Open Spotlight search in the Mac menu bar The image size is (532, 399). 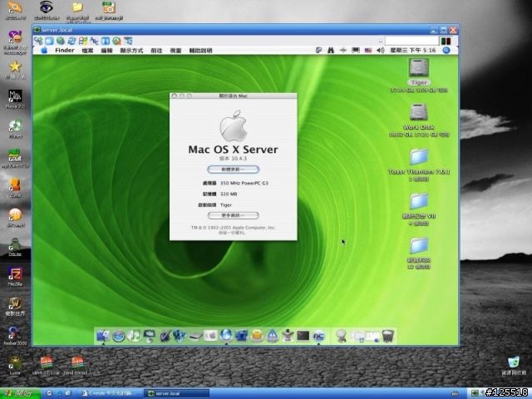click(x=446, y=50)
